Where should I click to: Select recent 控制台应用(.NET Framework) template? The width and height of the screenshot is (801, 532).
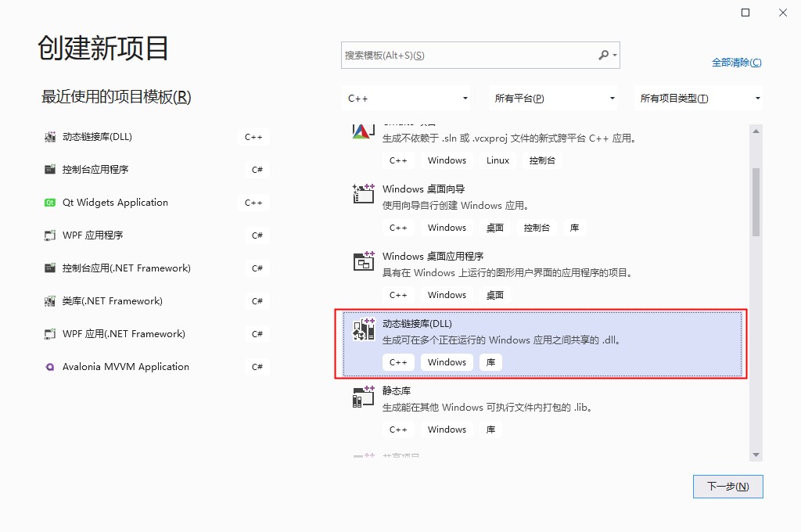click(x=127, y=268)
